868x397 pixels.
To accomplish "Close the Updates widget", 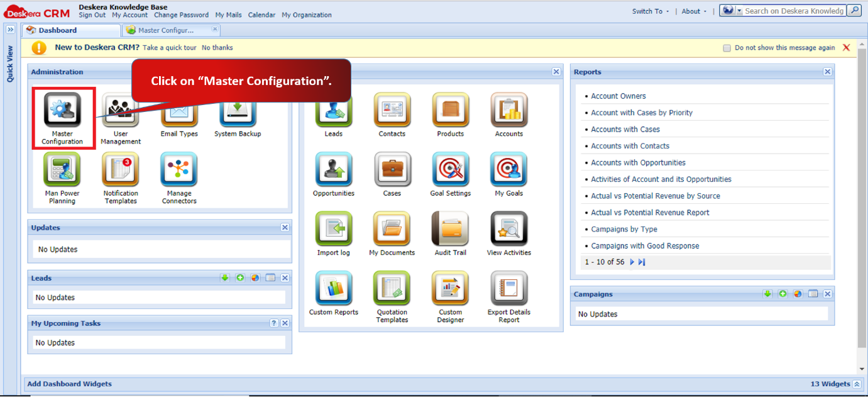I will (x=285, y=228).
